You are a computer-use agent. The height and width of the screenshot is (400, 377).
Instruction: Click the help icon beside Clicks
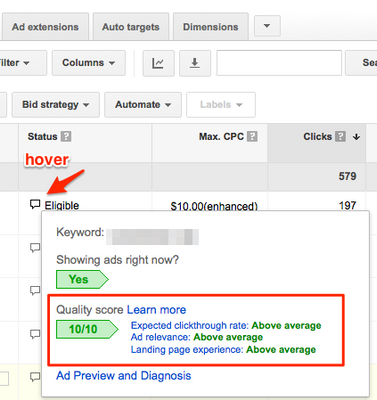pyautogui.click(x=340, y=136)
